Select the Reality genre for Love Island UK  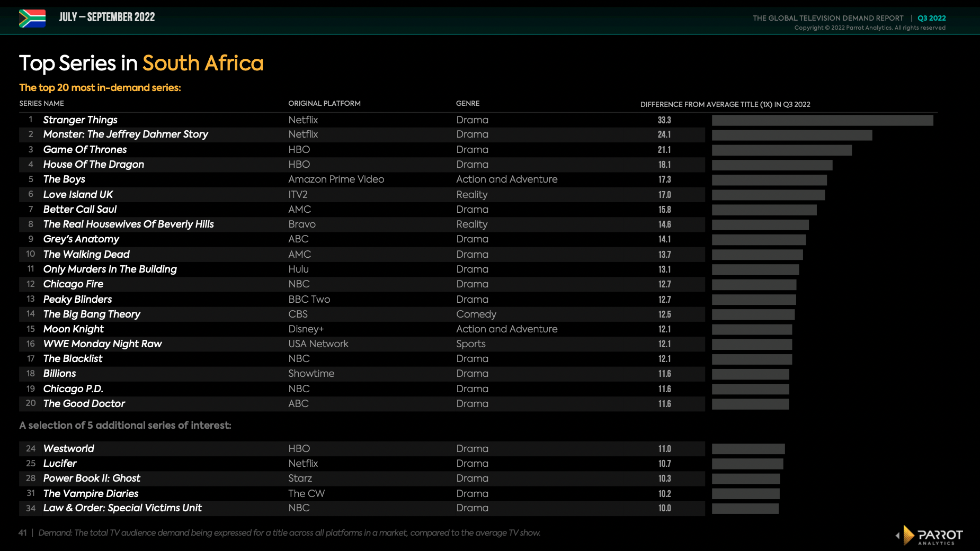click(x=472, y=194)
